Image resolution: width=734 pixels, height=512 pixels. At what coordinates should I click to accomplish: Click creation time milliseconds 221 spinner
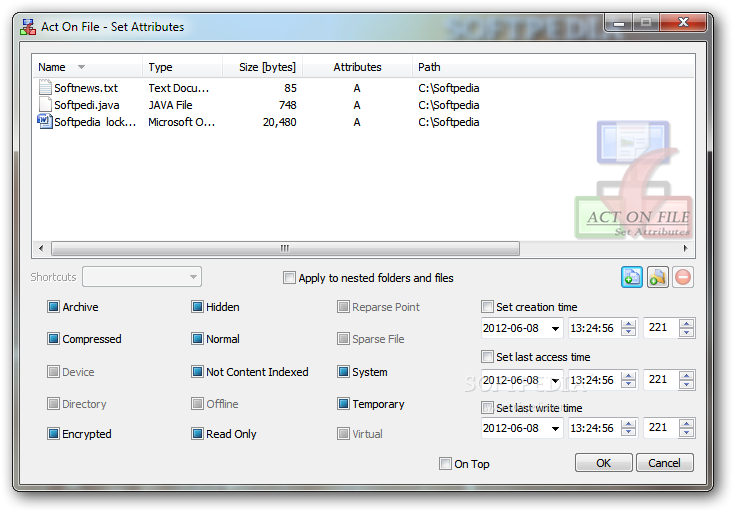pyautogui.click(x=686, y=328)
